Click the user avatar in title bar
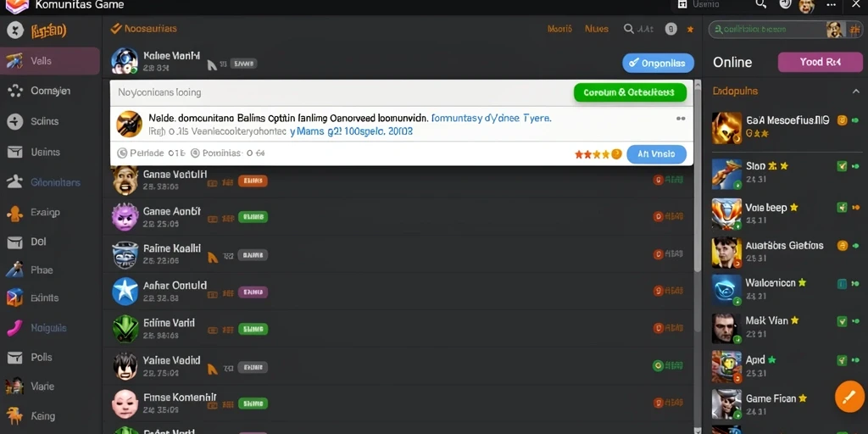The width and height of the screenshot is (868, 434). [807, 6]
